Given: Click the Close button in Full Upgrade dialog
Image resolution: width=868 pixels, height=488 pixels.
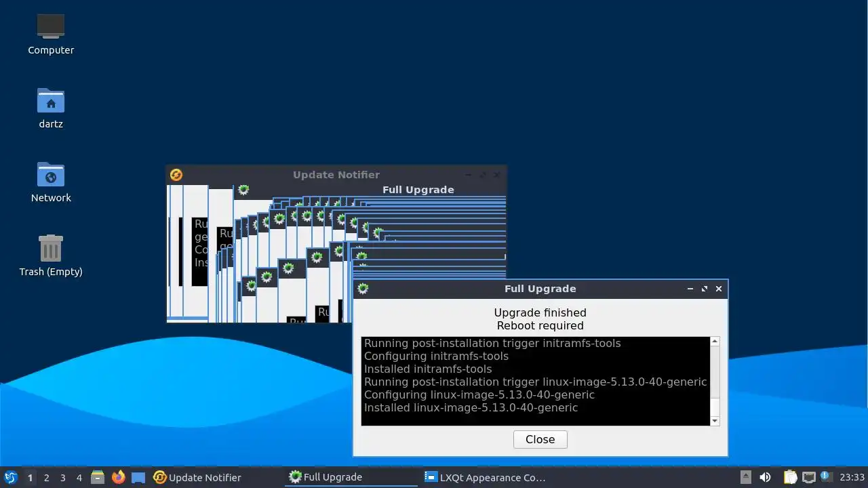Looking at the screenshot, I should coord(540,439).
